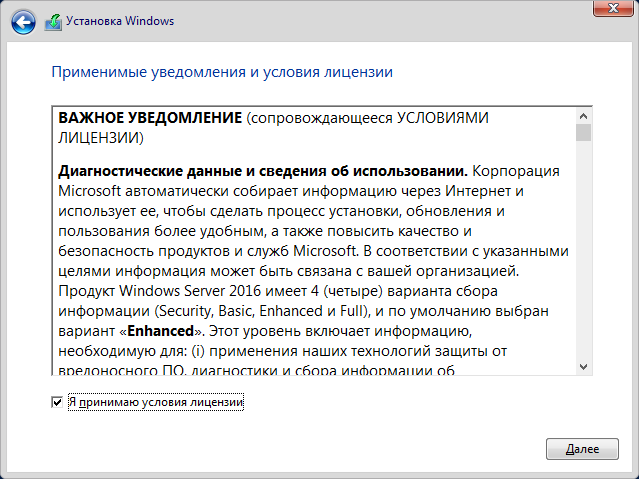Click the bold 'Диагностические данные и сведения об использовании.'
639x479 pixels.
tap(263, 171)
